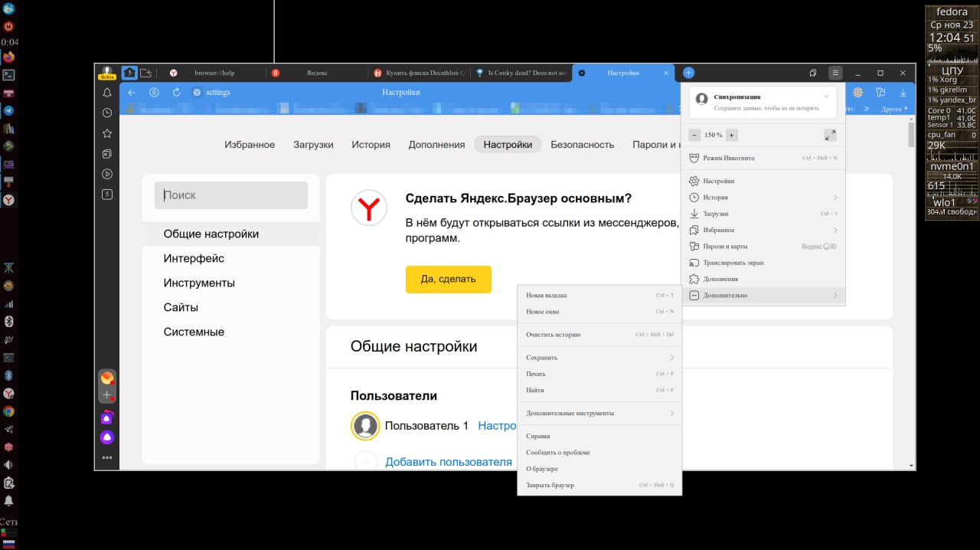Click the Пользователь 1 avatar

(365, 426)
